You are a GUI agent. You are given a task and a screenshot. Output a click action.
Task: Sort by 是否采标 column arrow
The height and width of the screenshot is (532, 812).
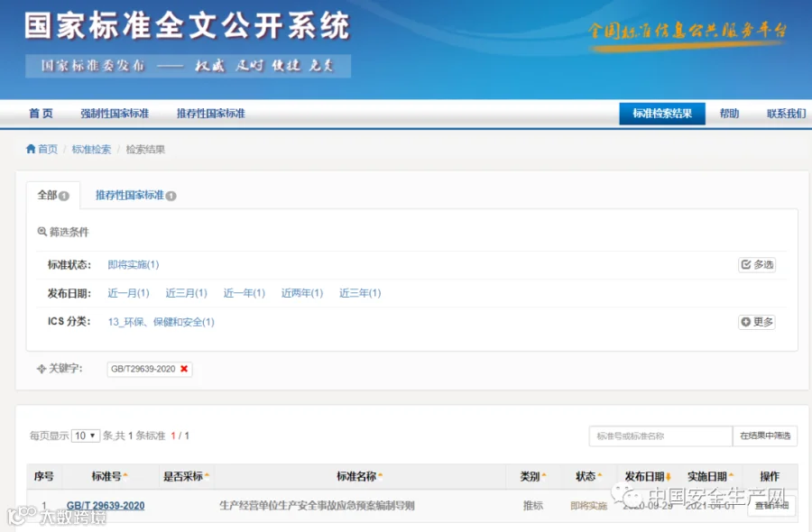point(207,475)
